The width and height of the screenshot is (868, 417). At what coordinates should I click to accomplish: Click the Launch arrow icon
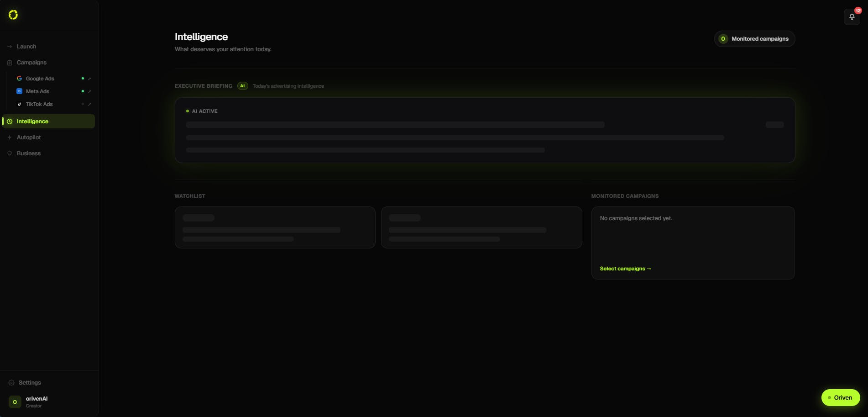[x=10, y=47]
